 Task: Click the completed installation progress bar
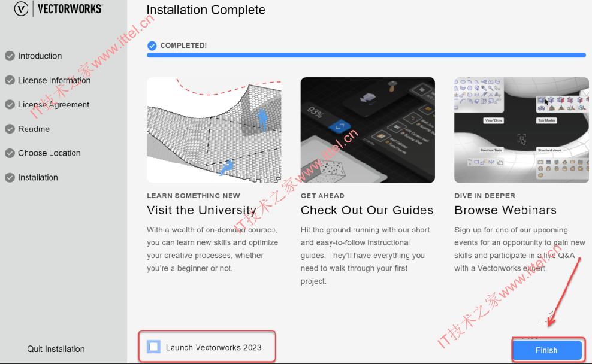click(x=366, y=55)
